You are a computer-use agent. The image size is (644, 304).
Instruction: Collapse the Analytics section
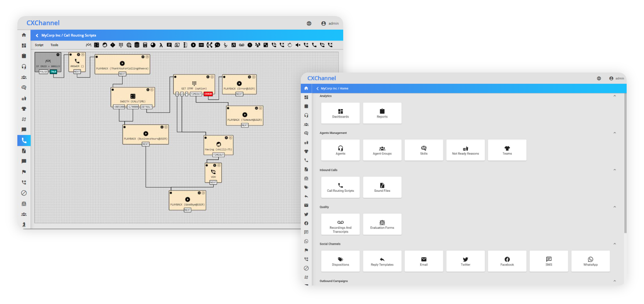click(615, 96)
